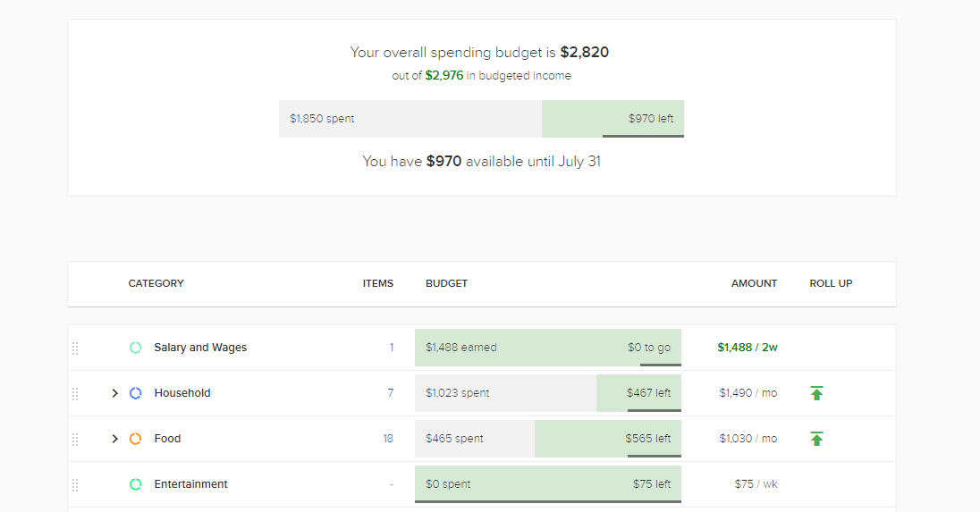Click the ROLL UP column header

pyautogui.click(x=831, y=283)
